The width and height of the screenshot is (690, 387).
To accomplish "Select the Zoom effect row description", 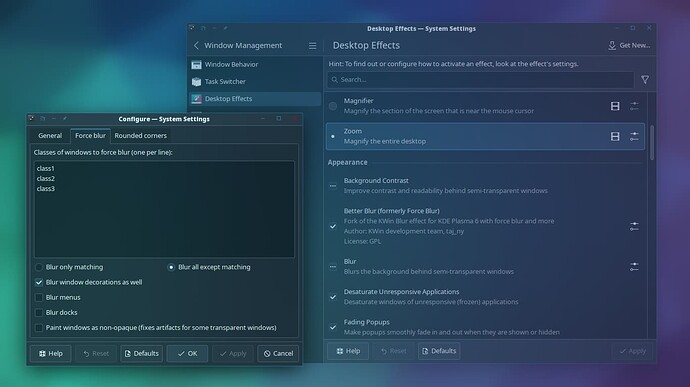I will 385,141.
